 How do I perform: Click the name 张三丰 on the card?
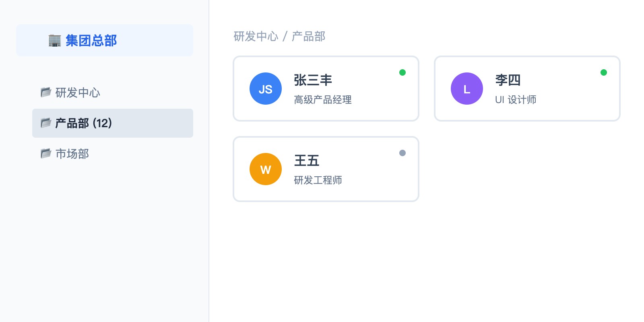click(313, 80)
